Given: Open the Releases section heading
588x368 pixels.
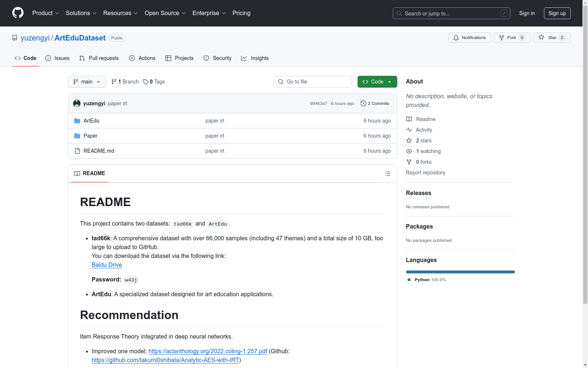Looking at the screenshot, I should click(x=419, y=193).
